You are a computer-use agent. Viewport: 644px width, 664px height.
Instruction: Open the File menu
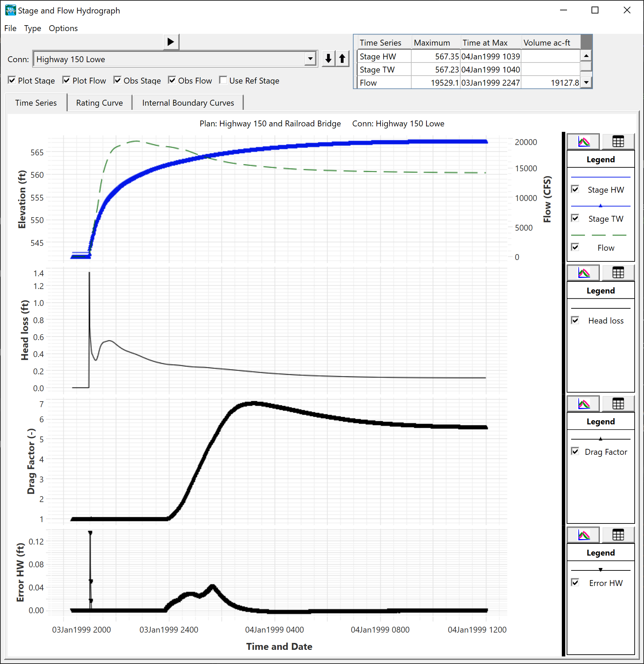pyautogui.click(x=10, y=28)
